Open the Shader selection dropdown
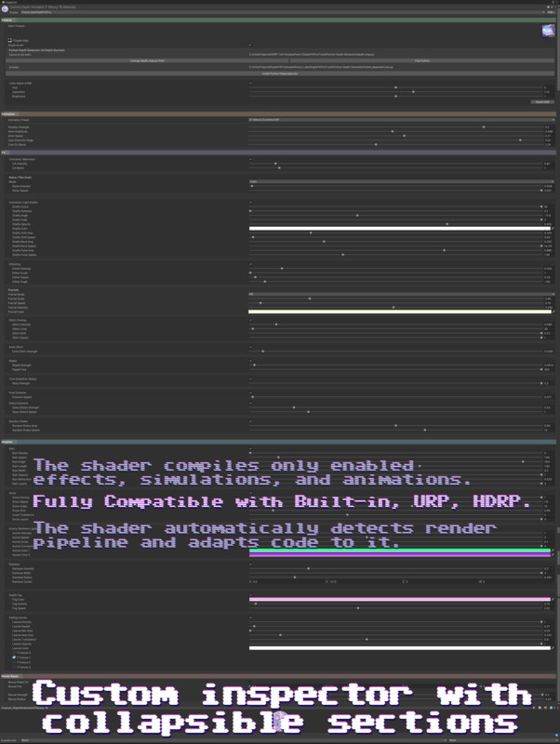Image resolution: width=560 pixels, height=744 pixels. coord(283,12)
